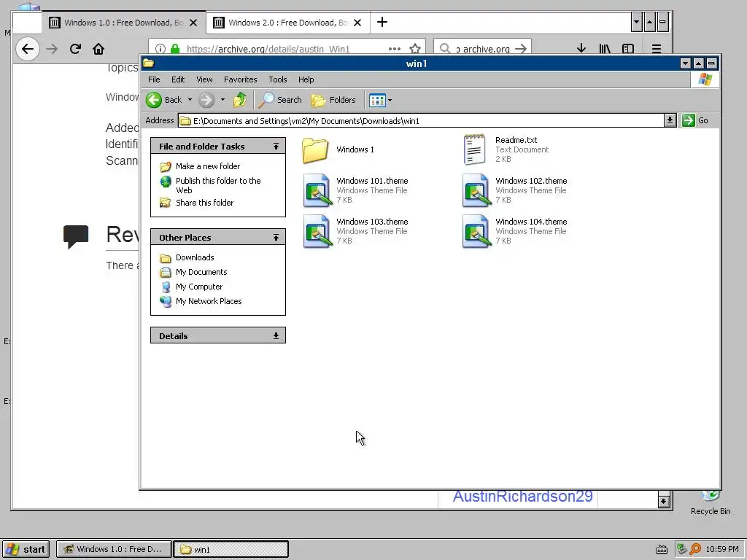The image size is (747, 560).
Task: Click the search go arrow in Firefox
Action: [521, 49]
